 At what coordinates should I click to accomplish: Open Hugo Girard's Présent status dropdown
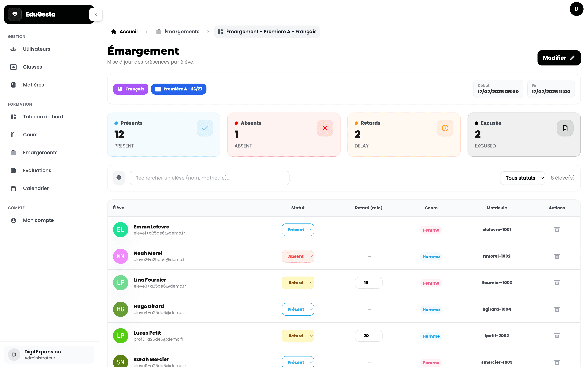(298, 309)
